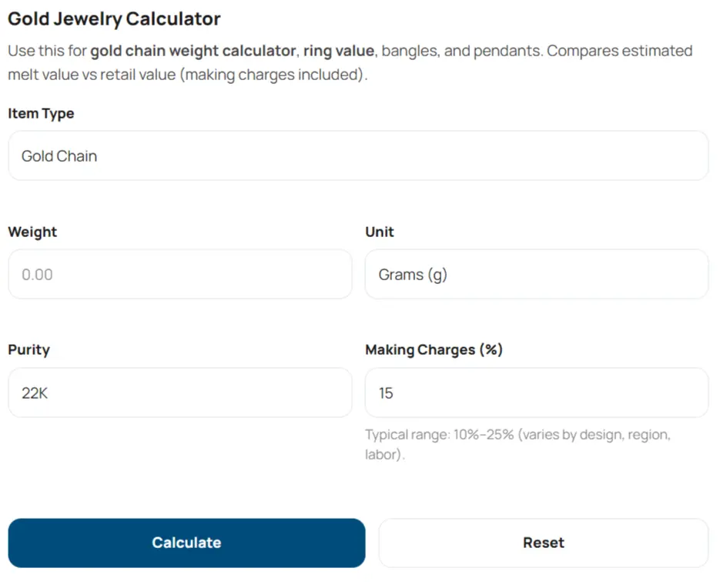Click the Weight input field
Screen dimensions: 720x588
[179, 275]
